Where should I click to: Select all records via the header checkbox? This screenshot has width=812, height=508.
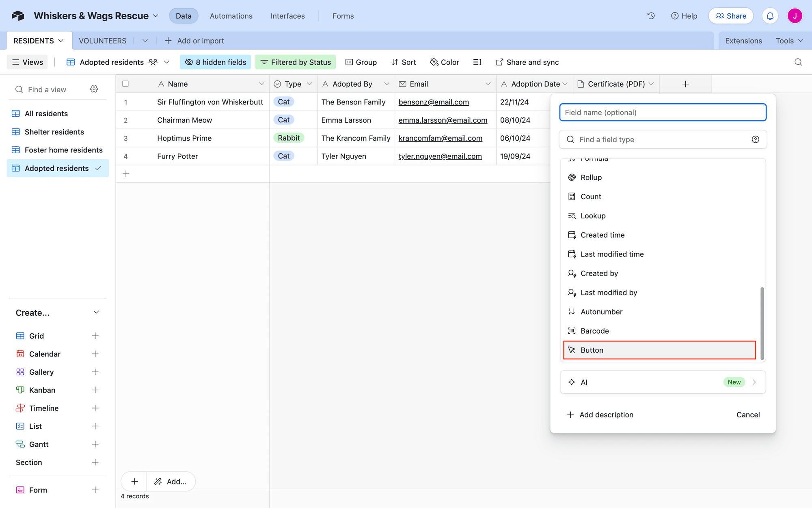click(x=125, y=84)
